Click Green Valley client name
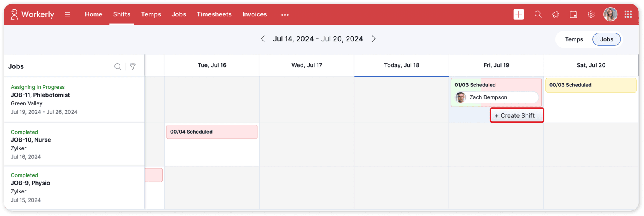Screen dimensions: 644x216 coord(27,103)
